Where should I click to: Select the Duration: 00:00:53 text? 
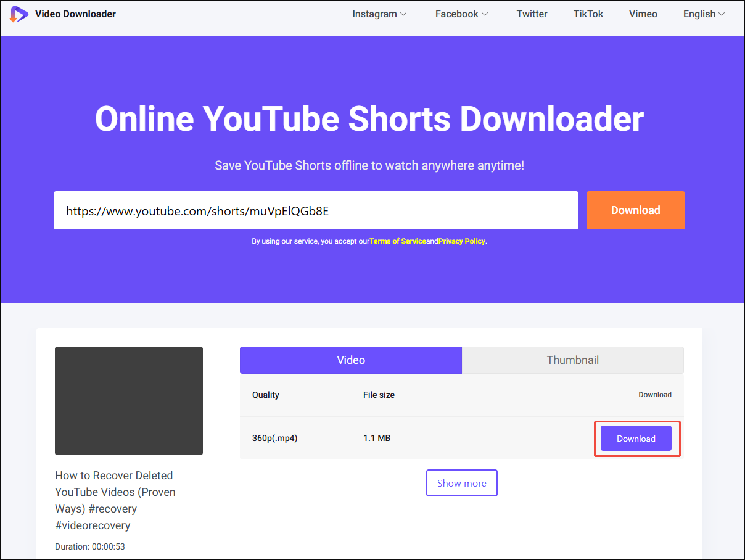pos(90,546)
